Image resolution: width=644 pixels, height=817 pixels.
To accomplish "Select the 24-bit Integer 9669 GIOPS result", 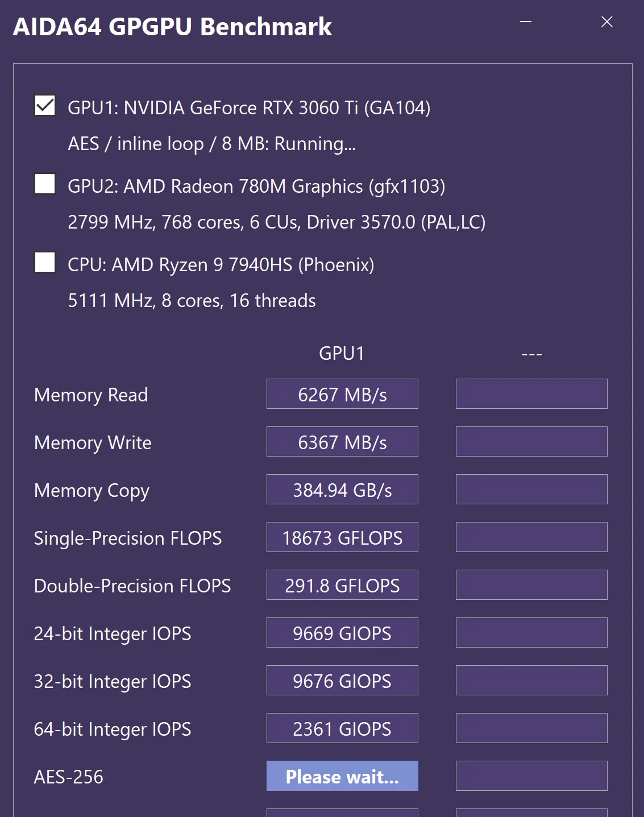I will point(342,633).
